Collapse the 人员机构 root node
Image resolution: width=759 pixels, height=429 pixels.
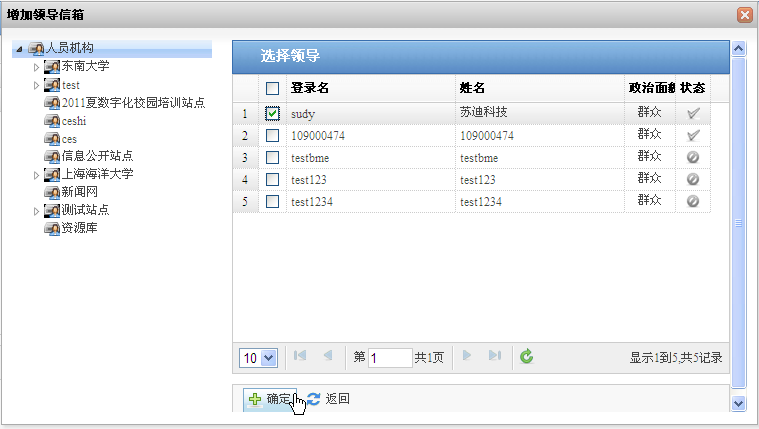[x=20, y=49]
